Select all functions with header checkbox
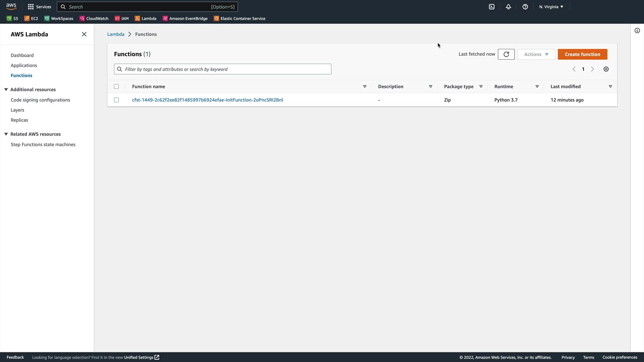644x362 pixels. pos(116,86)
